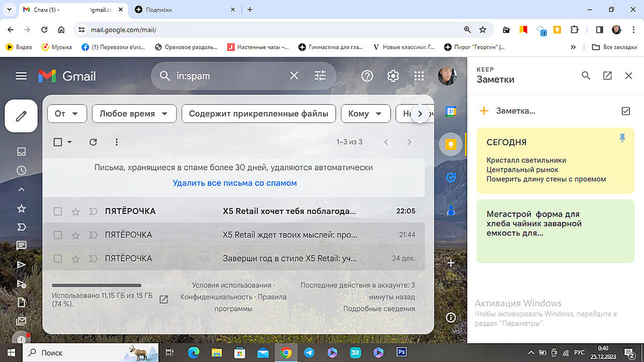Open Google Contacts in the side panel

(451, 211)
